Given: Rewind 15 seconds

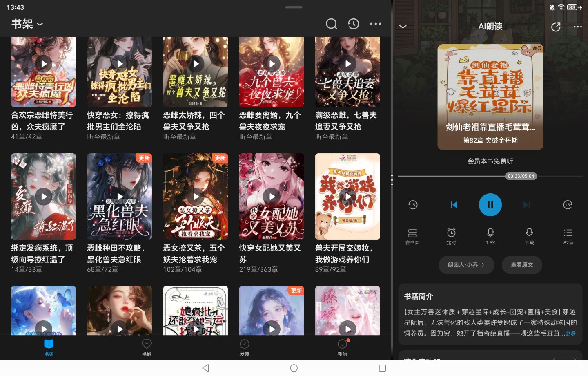Looking at the screenshot, I should pos(413,205).
